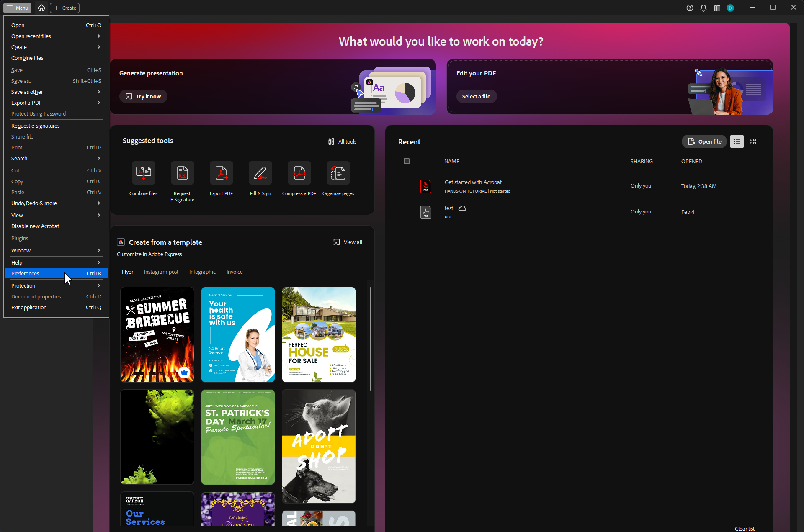Click the templates panel vertical scrollbar
The width and height of the screenshot is (804, 532).
[x=370, y=338]
